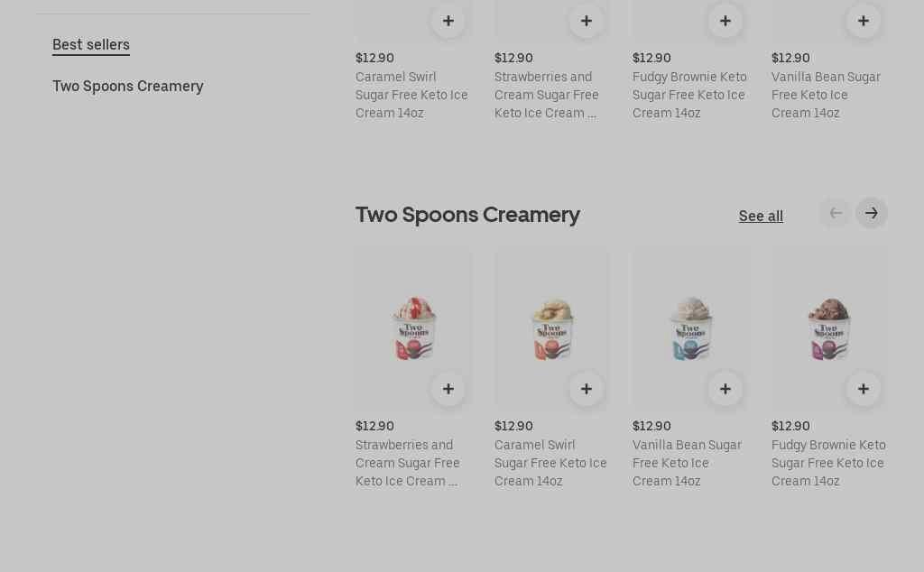Open Vanilla Bean product title under Two Spoons Creamery
The image size is (924, 572).
point(687,463)
